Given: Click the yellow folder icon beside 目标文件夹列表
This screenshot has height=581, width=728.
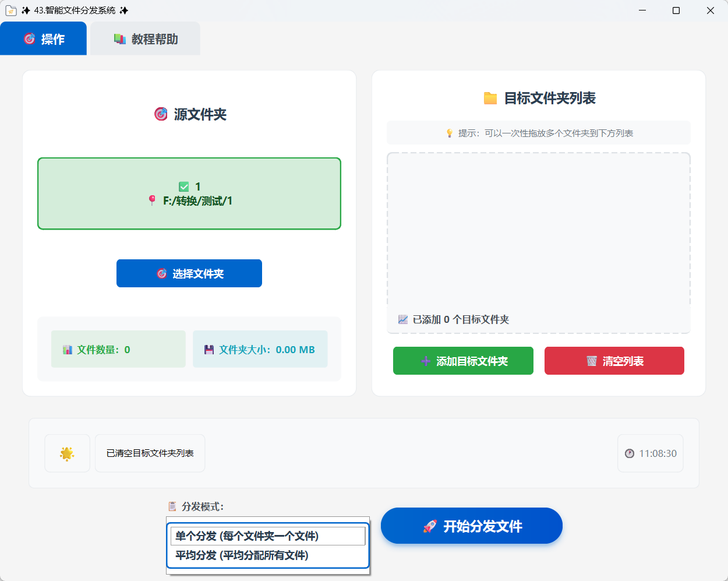Looking at the screenshot, I should tap(490, 98).
